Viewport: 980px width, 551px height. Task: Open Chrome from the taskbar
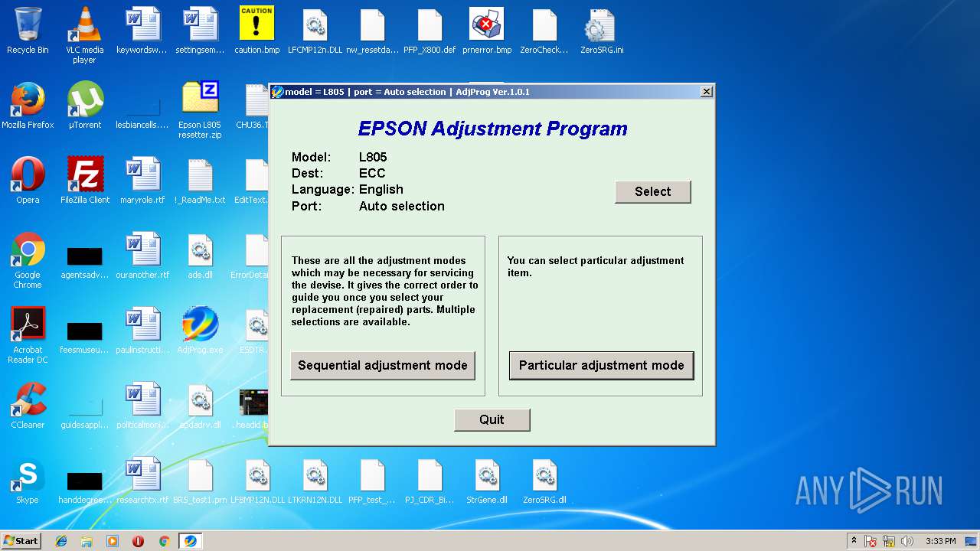pyautogui.click(x=164, y=541)
